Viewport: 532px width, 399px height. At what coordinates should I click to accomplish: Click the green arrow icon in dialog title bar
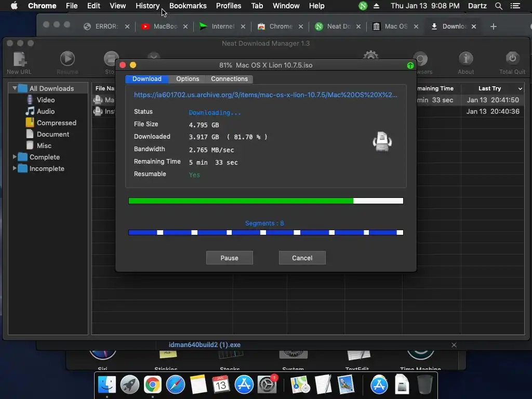point(410,65)
